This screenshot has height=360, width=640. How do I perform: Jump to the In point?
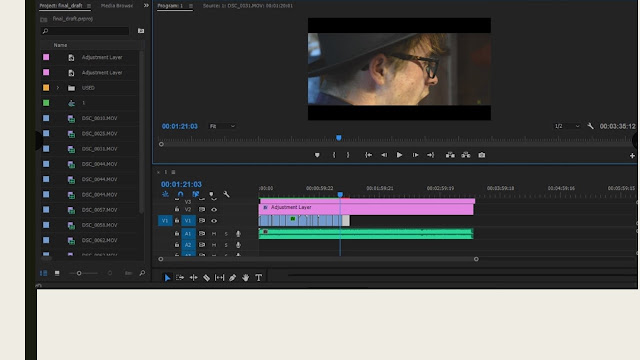(x=368, y=155)
